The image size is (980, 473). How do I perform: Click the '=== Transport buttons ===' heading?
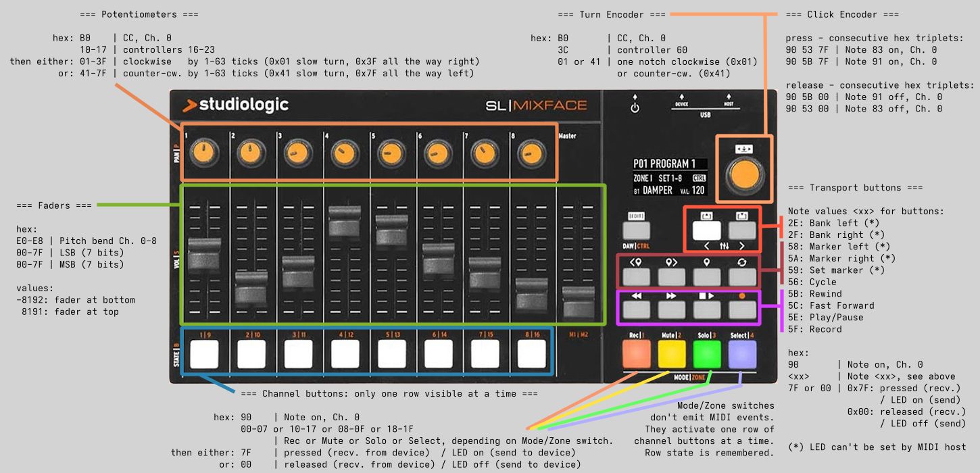pyautogui.click(x=856, y=187)
